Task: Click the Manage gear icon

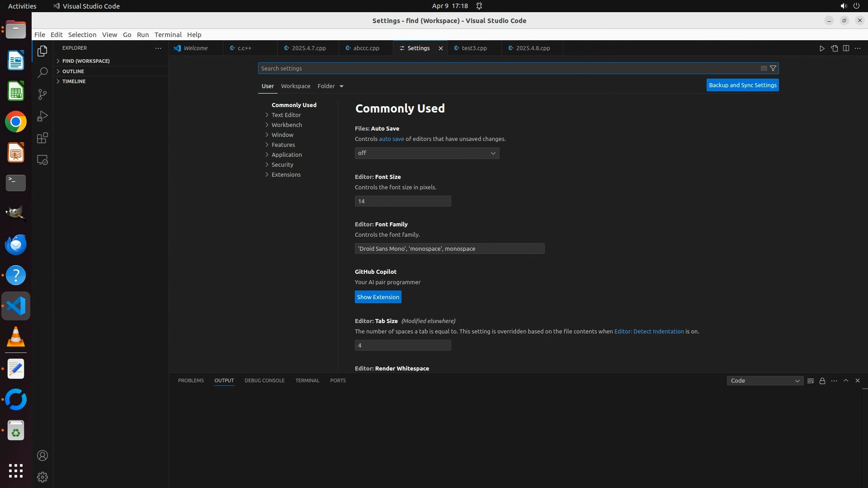Action: [x=42, y=477]
